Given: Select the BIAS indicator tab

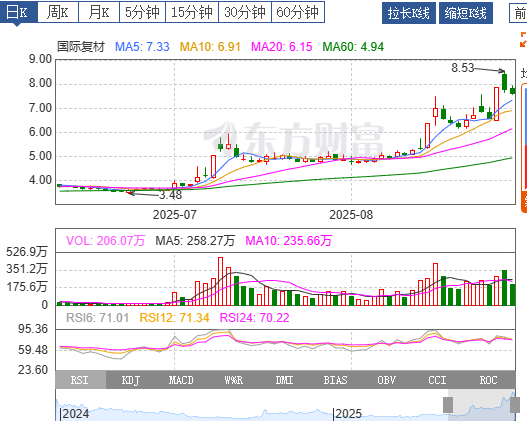Looking at the screenshot, I should pos(335,380).
